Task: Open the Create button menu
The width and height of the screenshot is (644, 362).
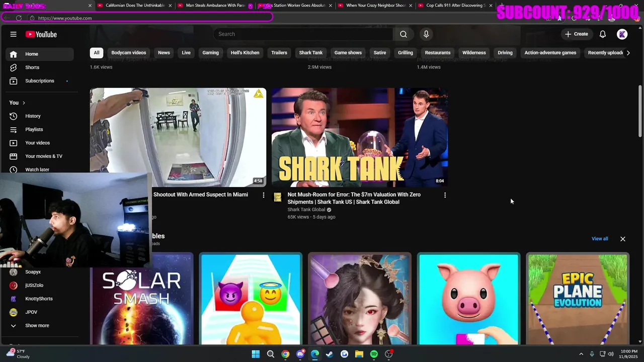Action: [577, 34]
